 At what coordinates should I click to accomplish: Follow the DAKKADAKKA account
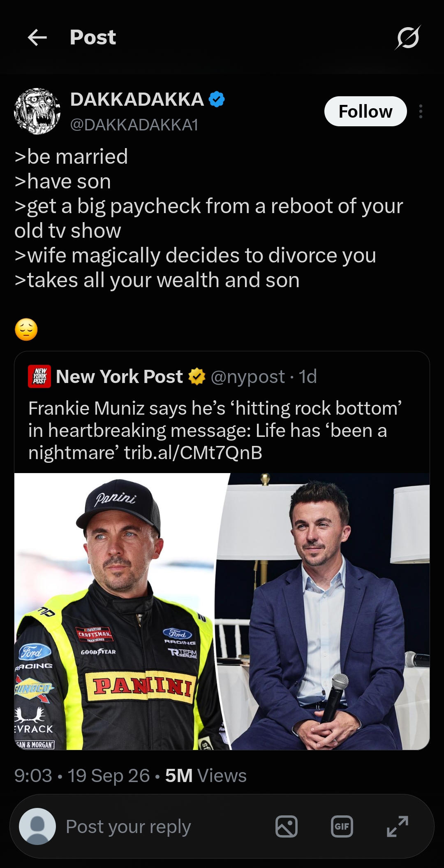[x=365, y=111]
